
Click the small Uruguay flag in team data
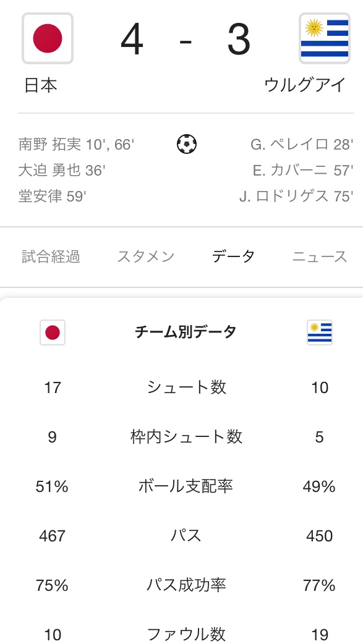pos(320,333)
